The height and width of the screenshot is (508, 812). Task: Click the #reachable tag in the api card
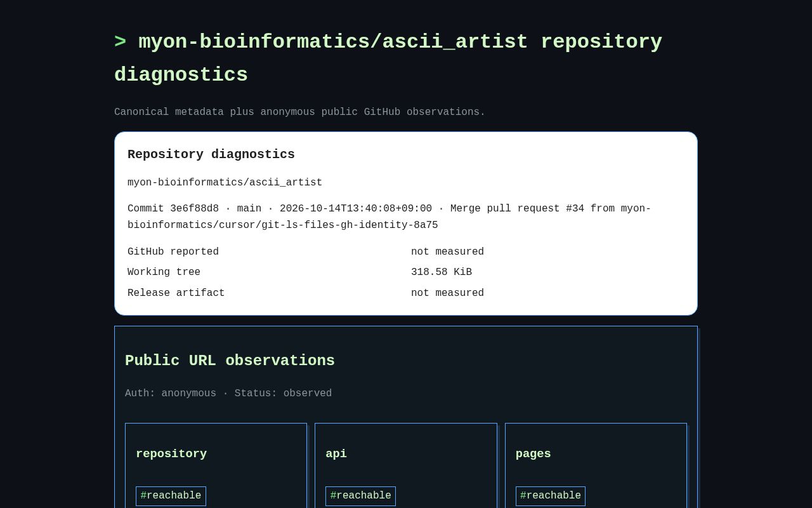360,496
